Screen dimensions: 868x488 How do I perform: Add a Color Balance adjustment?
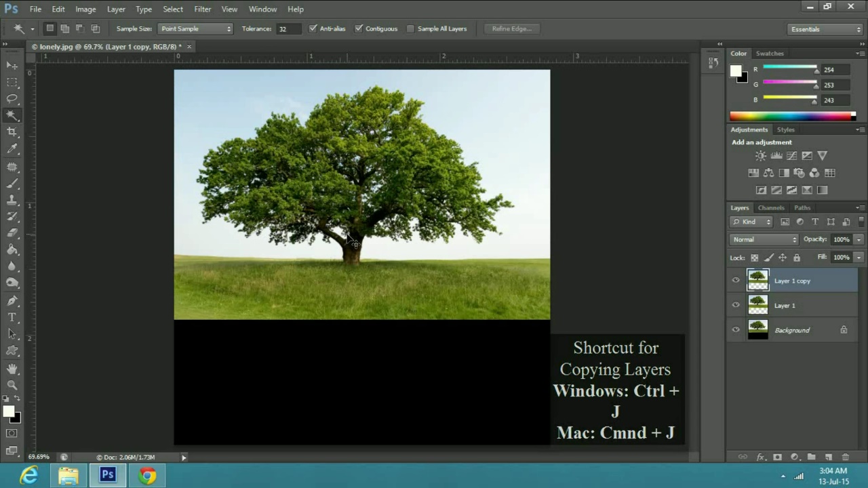tap(768, 173)
